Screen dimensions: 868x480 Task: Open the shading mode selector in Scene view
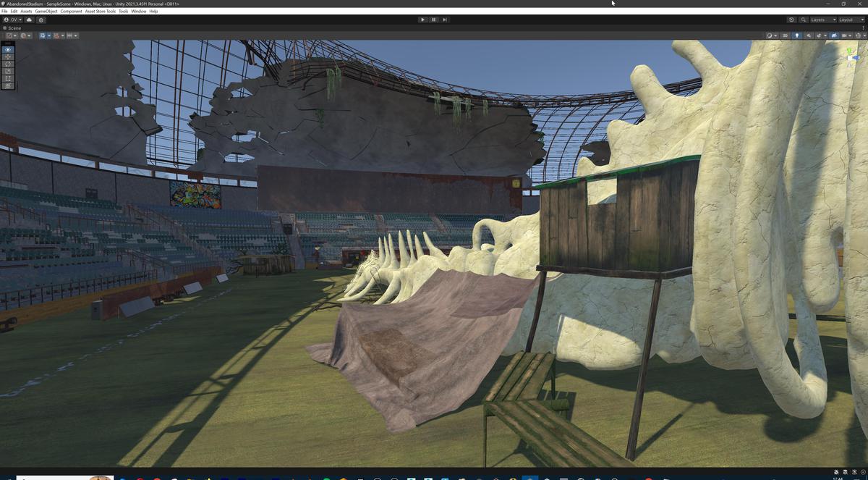tap(771, 35)
